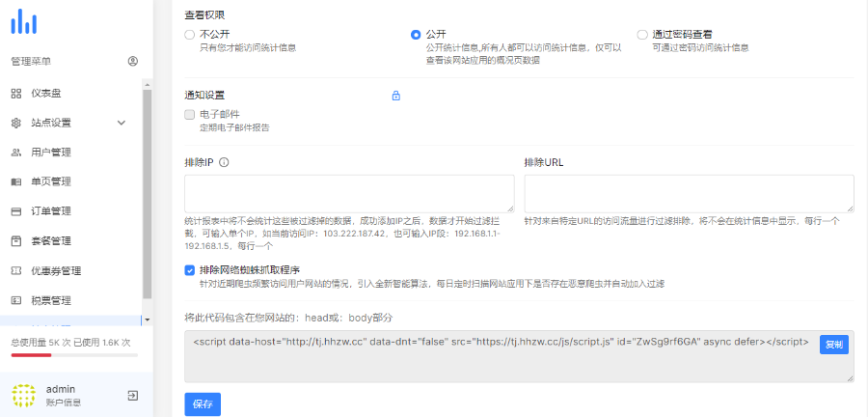Click the sidebar vertical scrollbar thumb

coord(148,194)
